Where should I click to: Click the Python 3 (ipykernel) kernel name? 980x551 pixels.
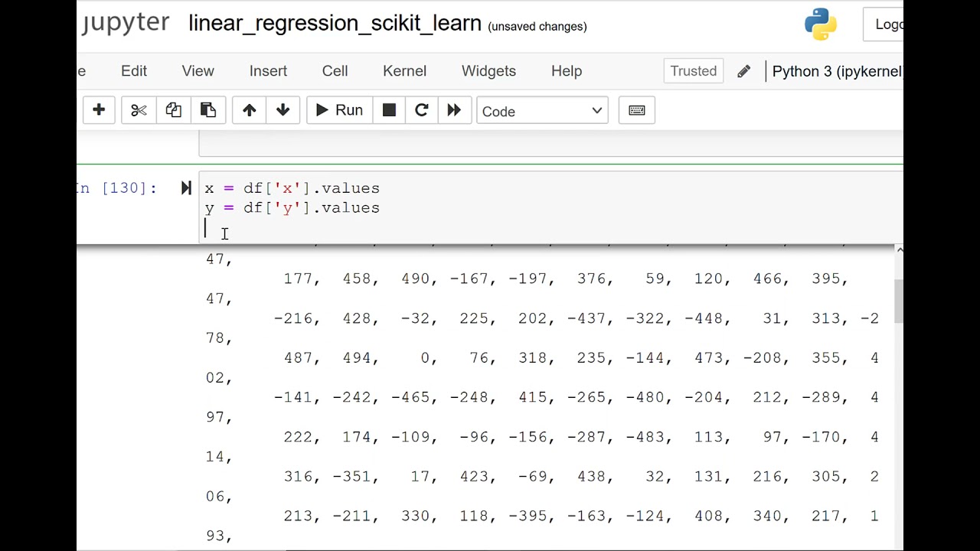[837, 71]
